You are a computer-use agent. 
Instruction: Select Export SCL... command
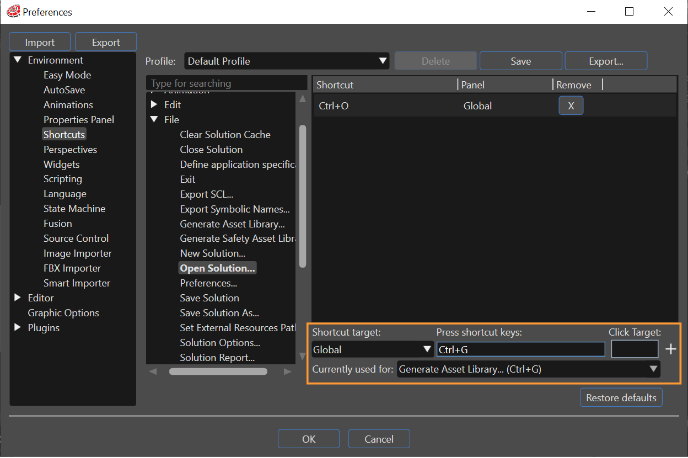207,194
